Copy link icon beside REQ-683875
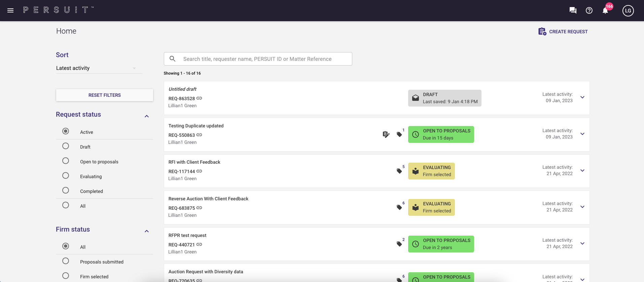The width and height of the screenshot is (644, 282). coord(199,208)
